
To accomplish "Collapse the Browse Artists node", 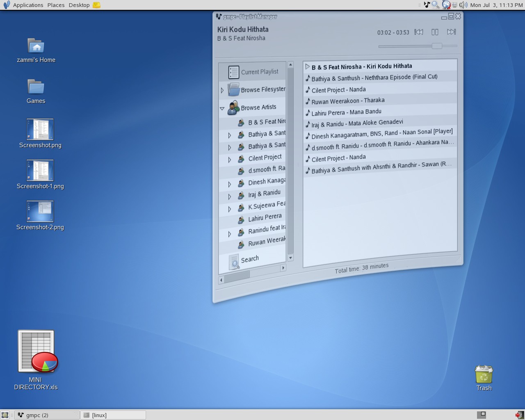I will pyautogui.click(x=222, y=109).
